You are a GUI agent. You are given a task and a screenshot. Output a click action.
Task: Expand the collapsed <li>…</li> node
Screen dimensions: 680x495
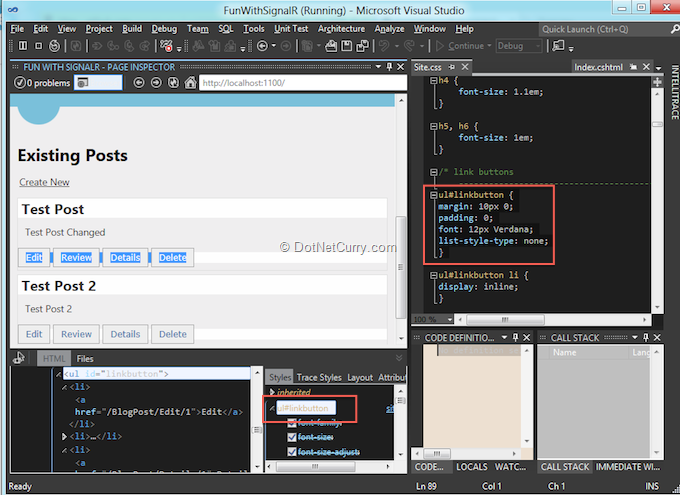[x=64, y=436]
